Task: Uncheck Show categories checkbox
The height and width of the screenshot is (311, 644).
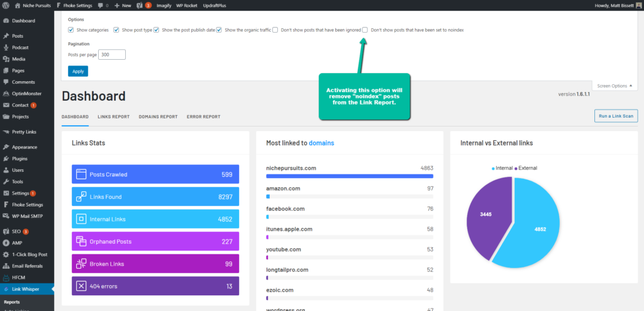Action: pos(70,30)
